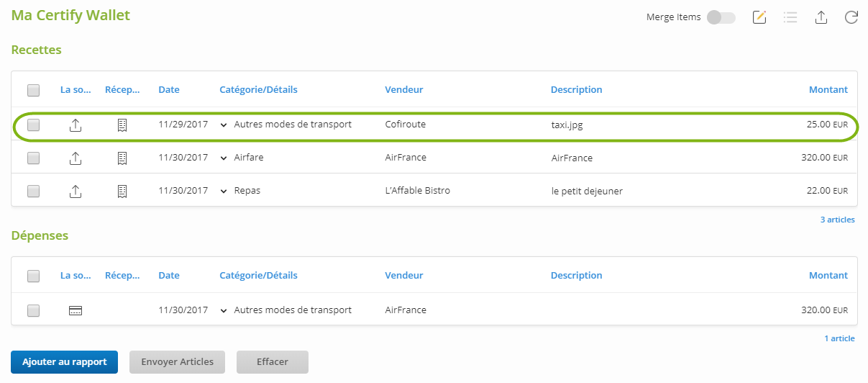Click the upload icon in top header
Viewport: 868px width, 383px height.
[x=821, y=17]
